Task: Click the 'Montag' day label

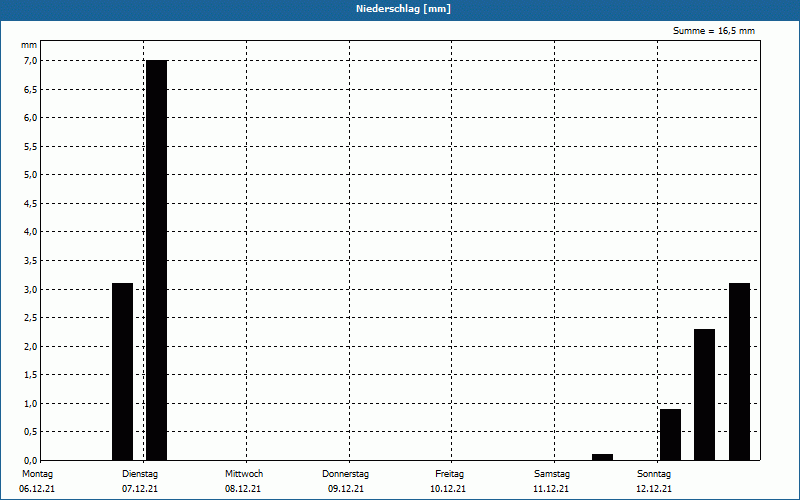Action: (37, 474)
